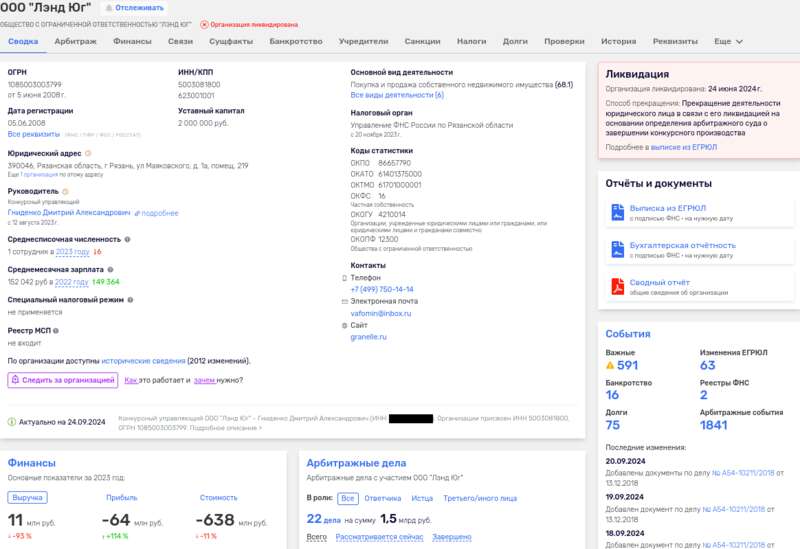800x549 pixels.
Task: Open website link granelle.ru
Action: [x=368, y=337]
